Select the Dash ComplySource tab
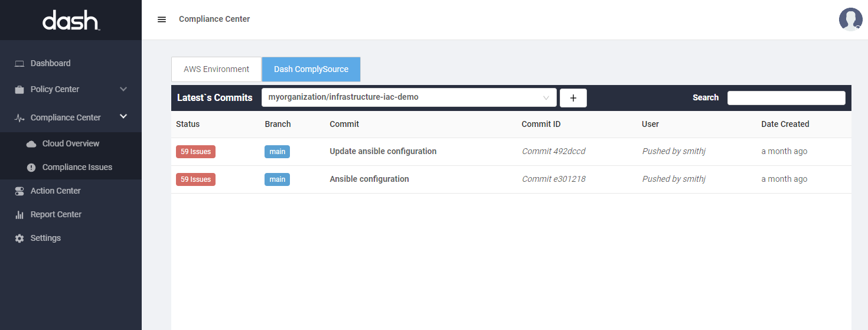 coord(311,69)
